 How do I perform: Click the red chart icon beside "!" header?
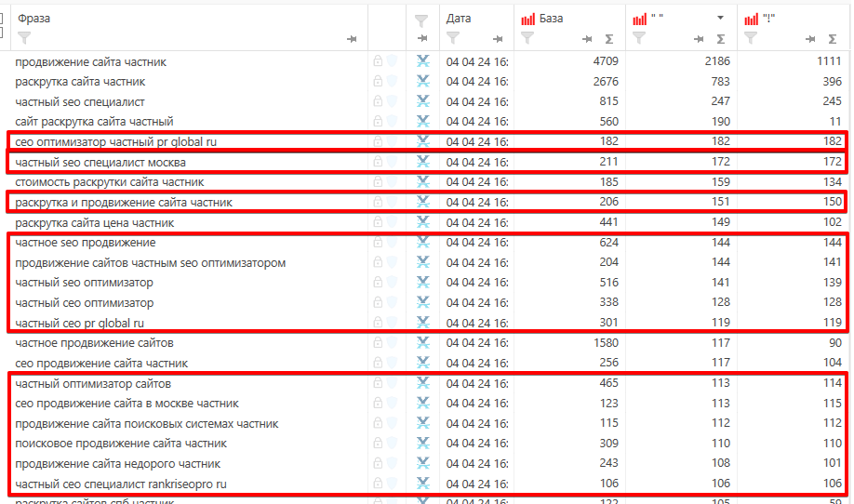(x=751, y=20)
